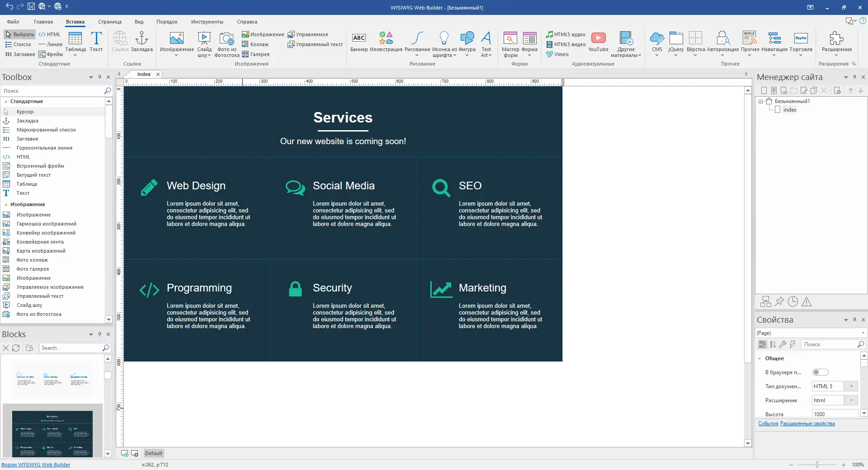Switch to the Вид ribbon tab

tap(139, 22)
